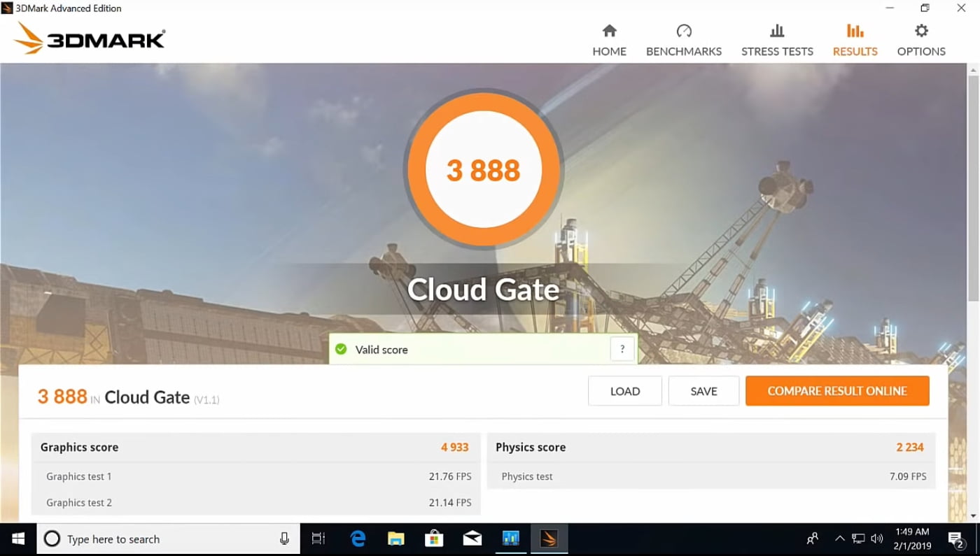Minimize the 3DMark window
980x556 pixels.
coord(890,8)
